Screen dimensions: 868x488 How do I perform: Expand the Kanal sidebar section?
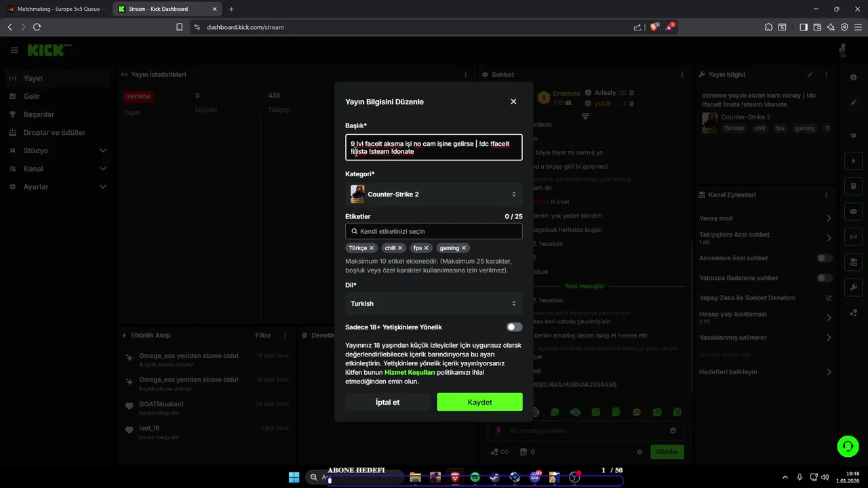point(58,169)
